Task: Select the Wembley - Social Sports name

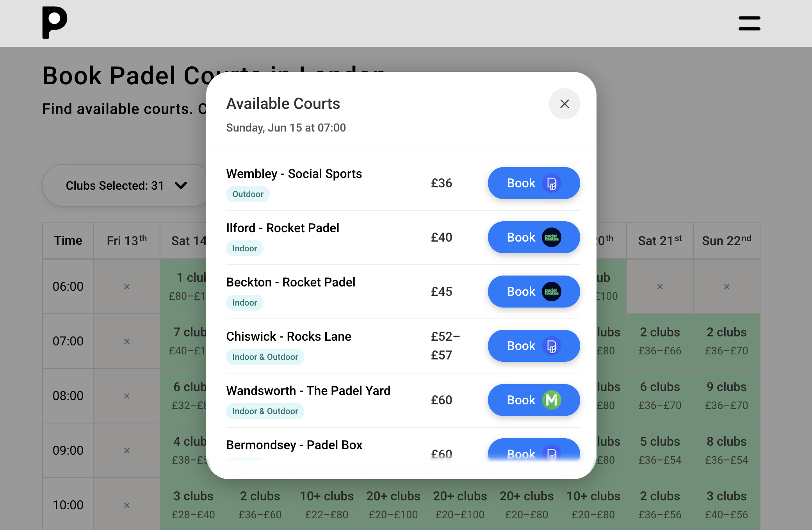Action: (294, 174)
